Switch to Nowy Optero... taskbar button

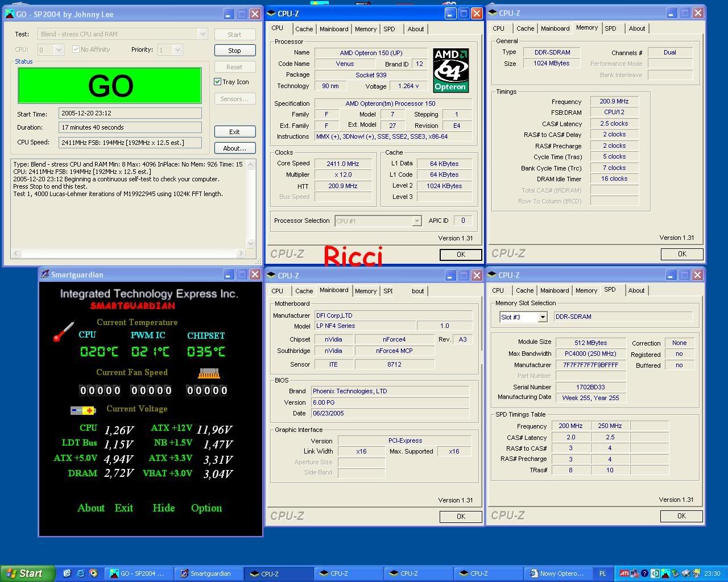point(558,573)
